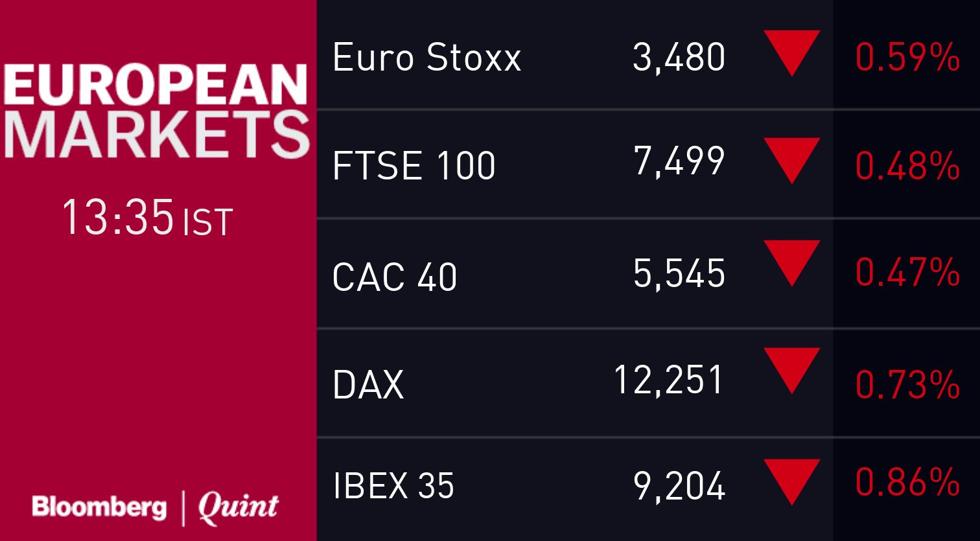Open the CAC 40 index label
Image resolution: width=980 pixels, height=541 pixels.
394,277
